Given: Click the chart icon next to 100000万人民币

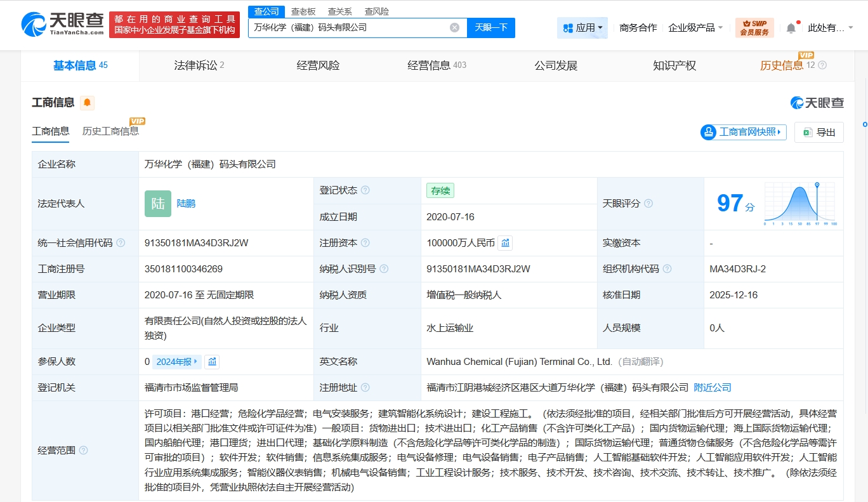Looking at the screenshot, I should pyautogui.click(x=505, y=242).
